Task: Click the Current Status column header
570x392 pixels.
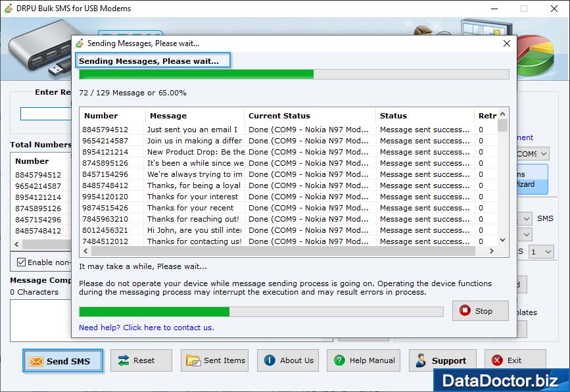Action: (310, 116)
